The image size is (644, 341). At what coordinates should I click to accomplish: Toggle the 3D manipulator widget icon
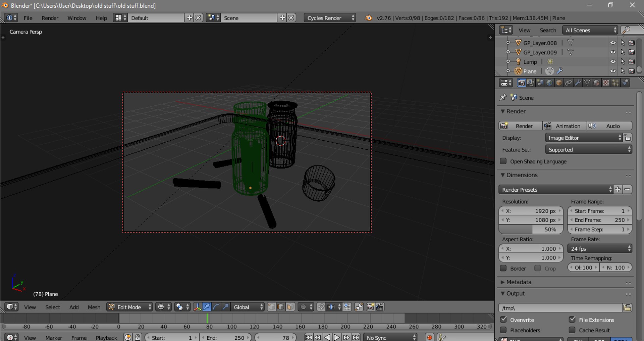point(197,307)
